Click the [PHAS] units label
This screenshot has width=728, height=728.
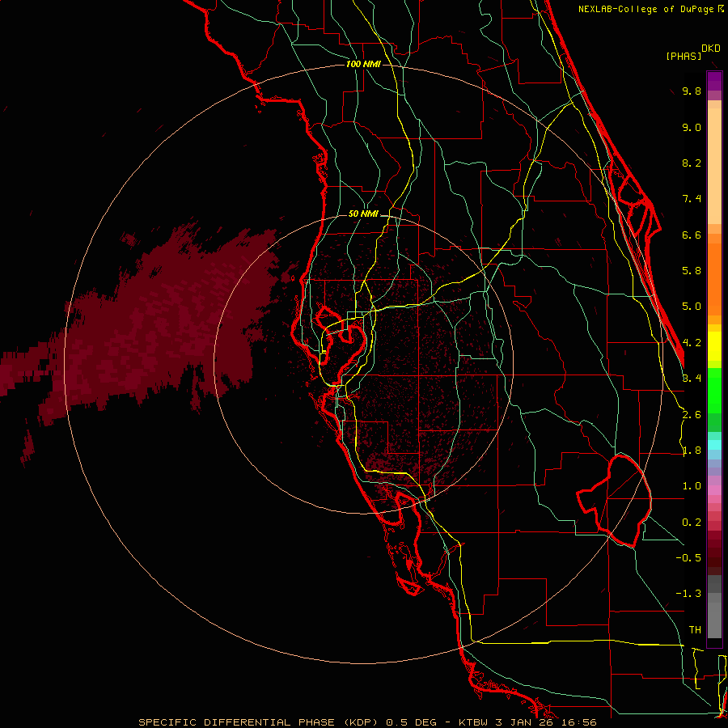point(684,56)
